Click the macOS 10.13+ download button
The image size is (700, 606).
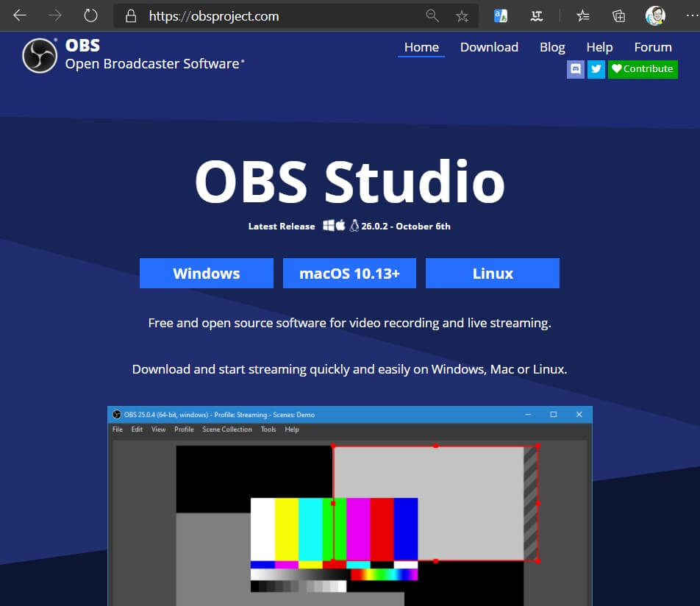click(x=349, y=274)
